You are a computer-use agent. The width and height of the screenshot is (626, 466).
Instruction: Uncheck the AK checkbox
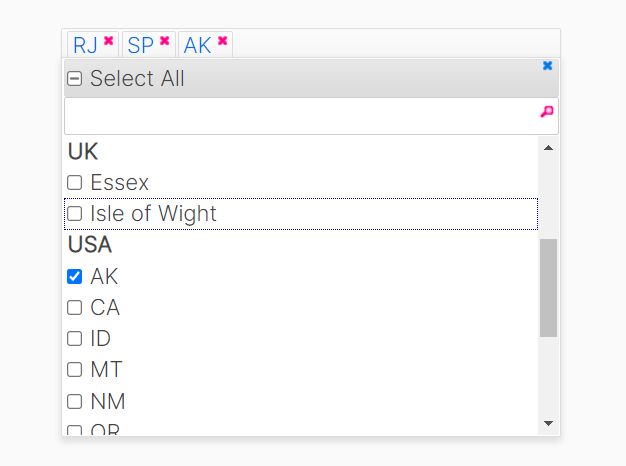[75, 276]
